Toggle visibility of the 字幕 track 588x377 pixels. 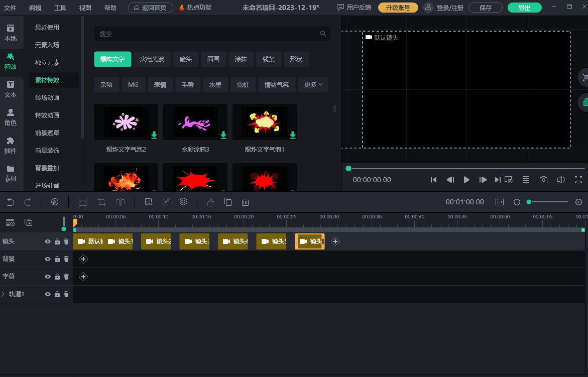pyautogui.click(x=48, y=277)
